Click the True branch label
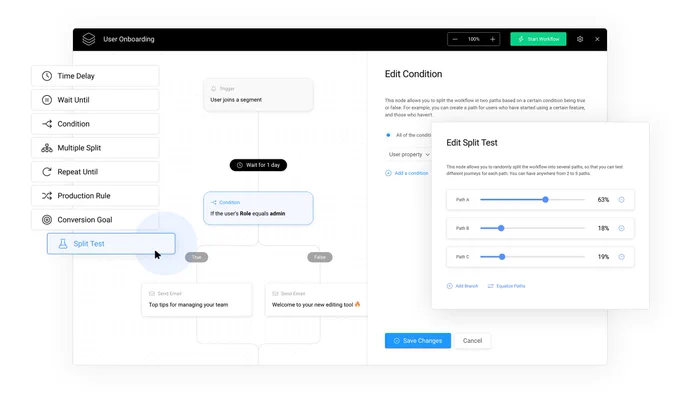680x396 pixels. point(196,257)
